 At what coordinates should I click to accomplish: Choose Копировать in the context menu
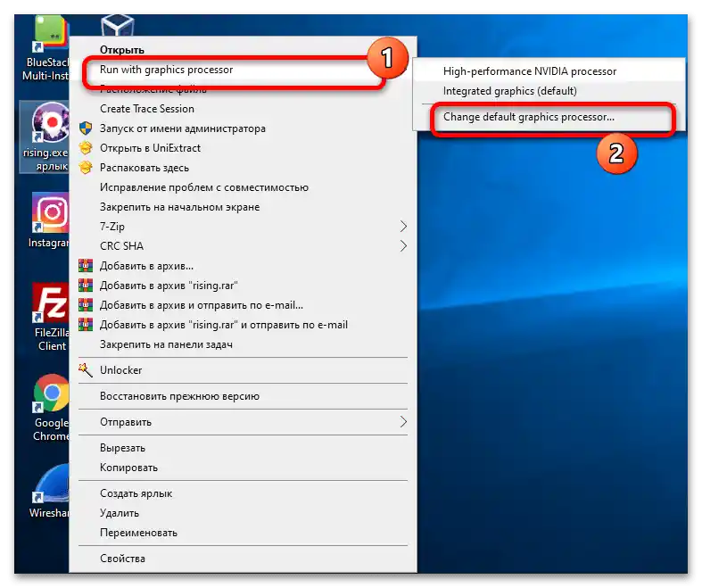click(243, 468)
